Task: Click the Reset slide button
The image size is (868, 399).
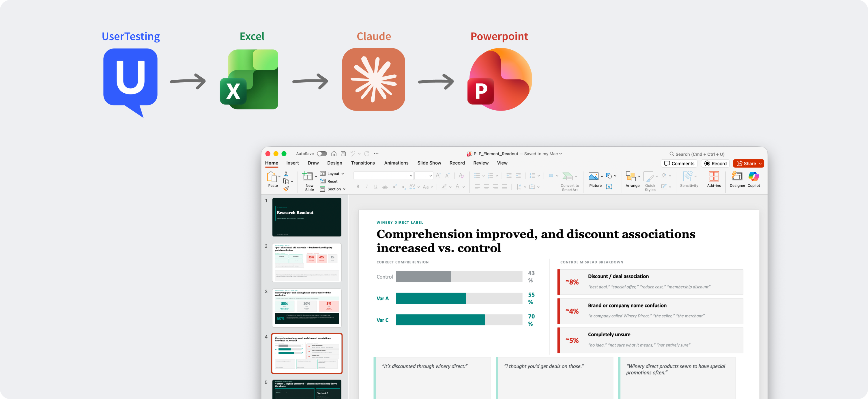Action: (329, 181)
